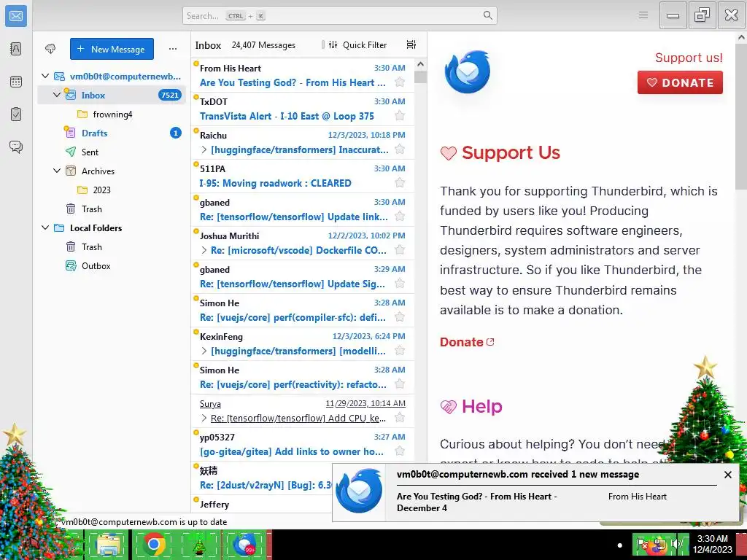Open the Chat space
The width and height of the screenshot is (747, 560).
coord(16,147)
